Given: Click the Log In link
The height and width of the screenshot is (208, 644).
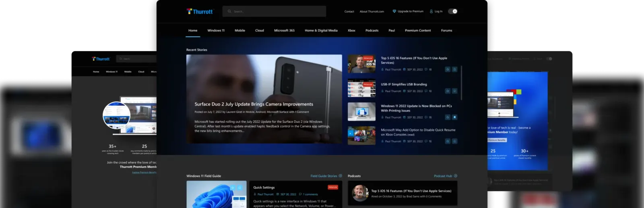Looking at the screenshot, I should point(438,11).
